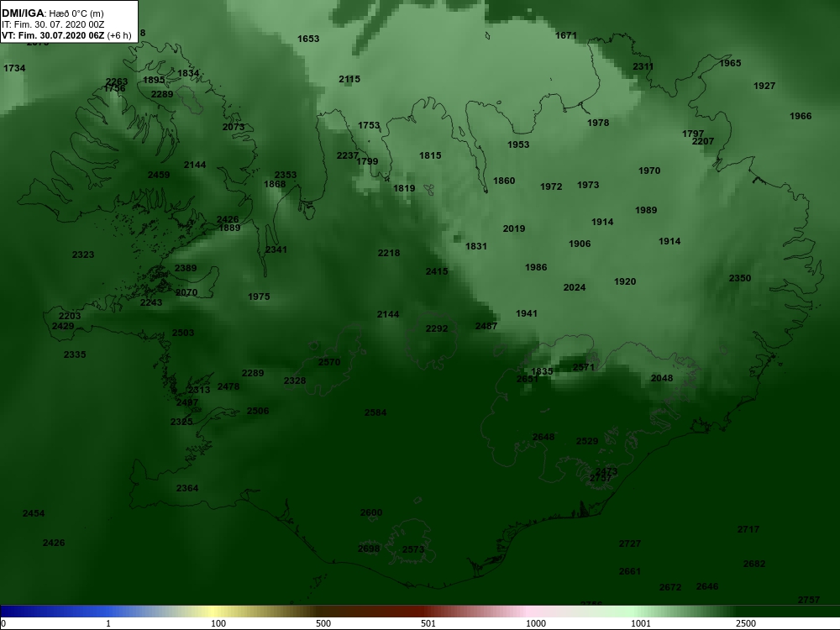Click the 2292 value inside the glacier outline

(x=437, y=328)
